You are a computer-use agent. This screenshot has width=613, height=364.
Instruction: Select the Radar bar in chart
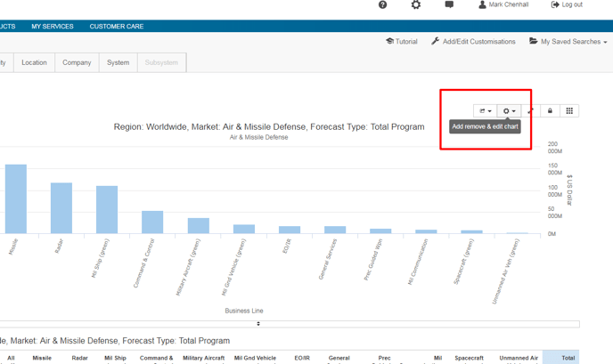pos(61,208)
